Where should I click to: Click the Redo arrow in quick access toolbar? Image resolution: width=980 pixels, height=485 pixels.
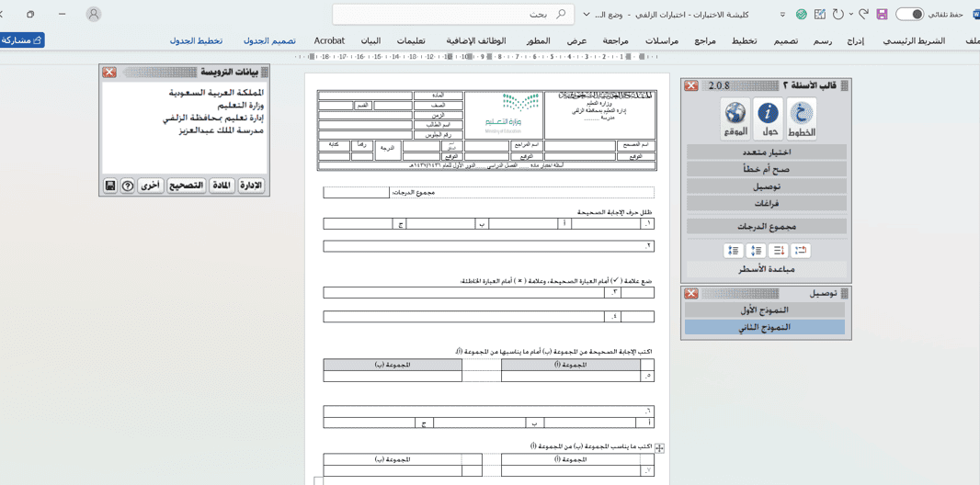838,15
